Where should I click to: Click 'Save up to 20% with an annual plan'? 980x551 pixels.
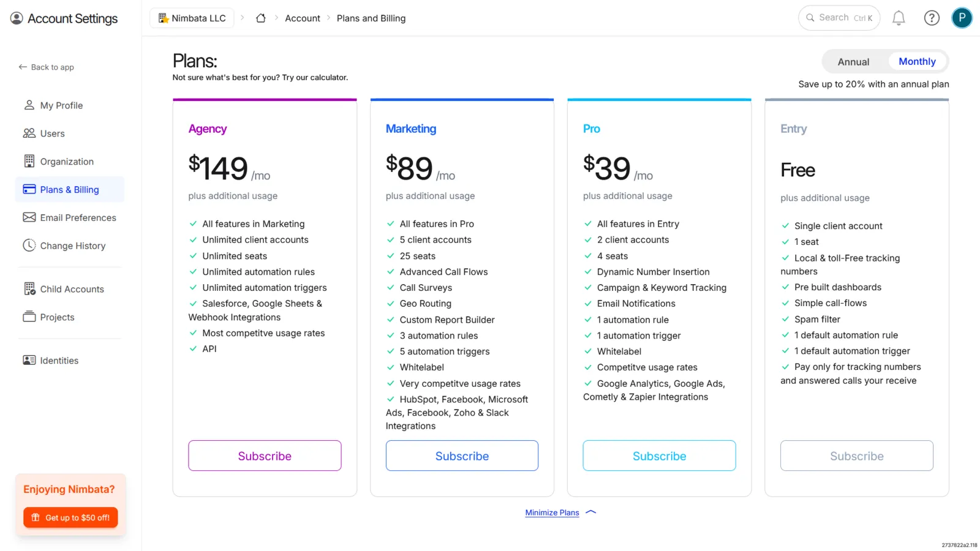873,84
